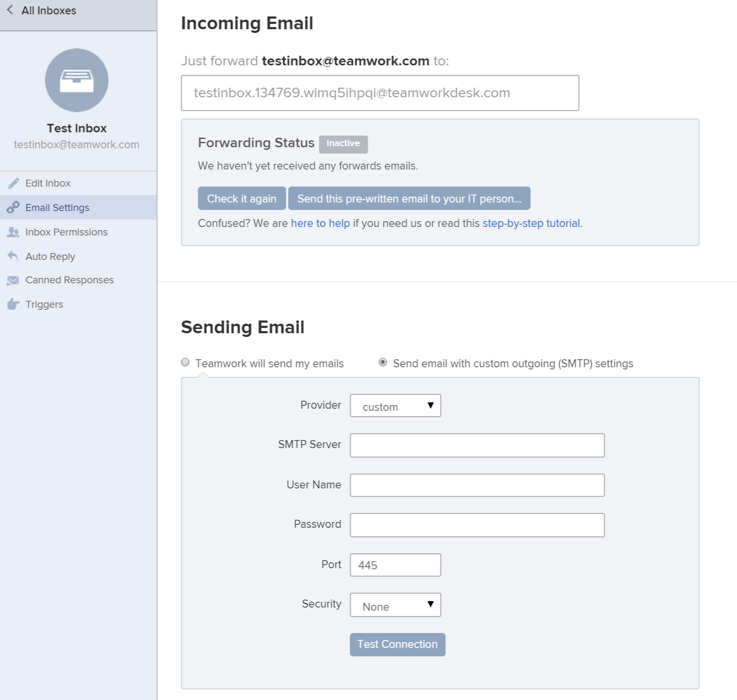Screen dimensions: 737x700
Task: Click the Test Inbox avatar icon
Action: point(77,80)
